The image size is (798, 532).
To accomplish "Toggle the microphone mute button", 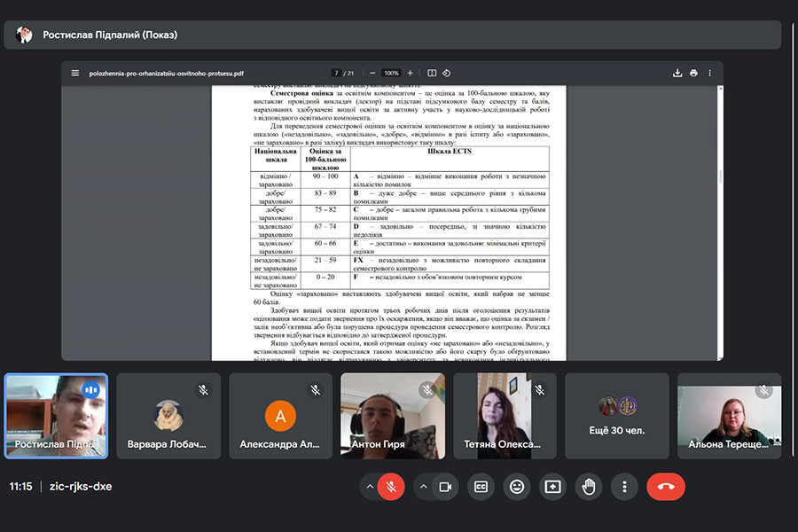I will 391,487.
